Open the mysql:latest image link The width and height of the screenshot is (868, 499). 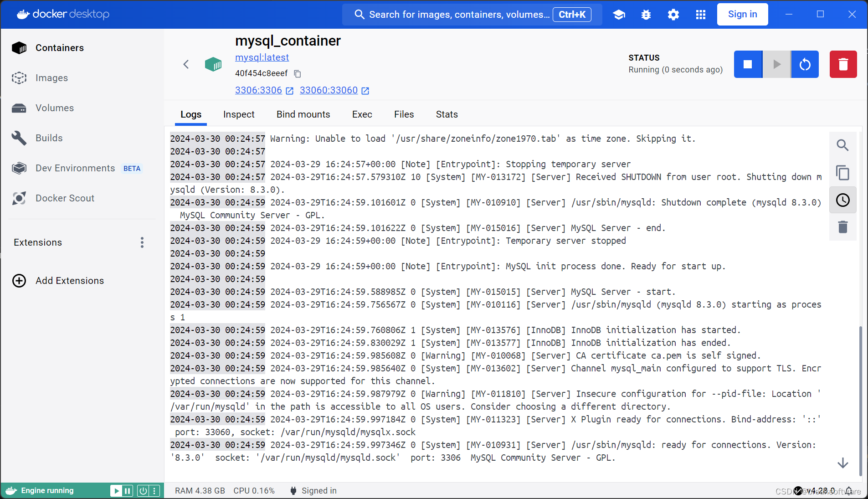[x=262, y=57]
